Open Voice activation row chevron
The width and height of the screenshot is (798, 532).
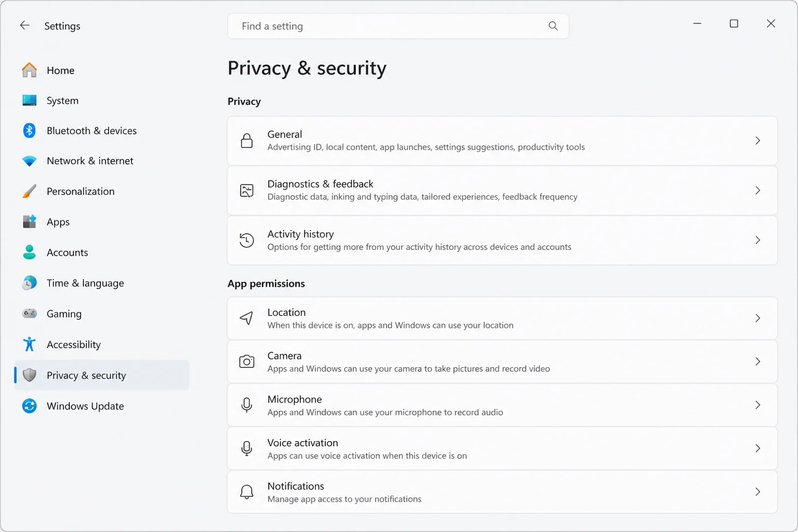coord(757,448)
